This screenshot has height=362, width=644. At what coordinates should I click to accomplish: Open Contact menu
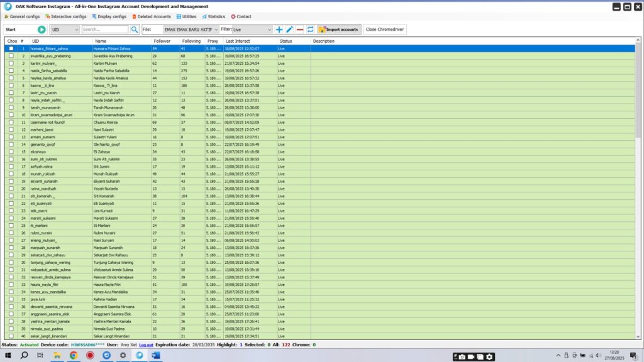point(241,17)
